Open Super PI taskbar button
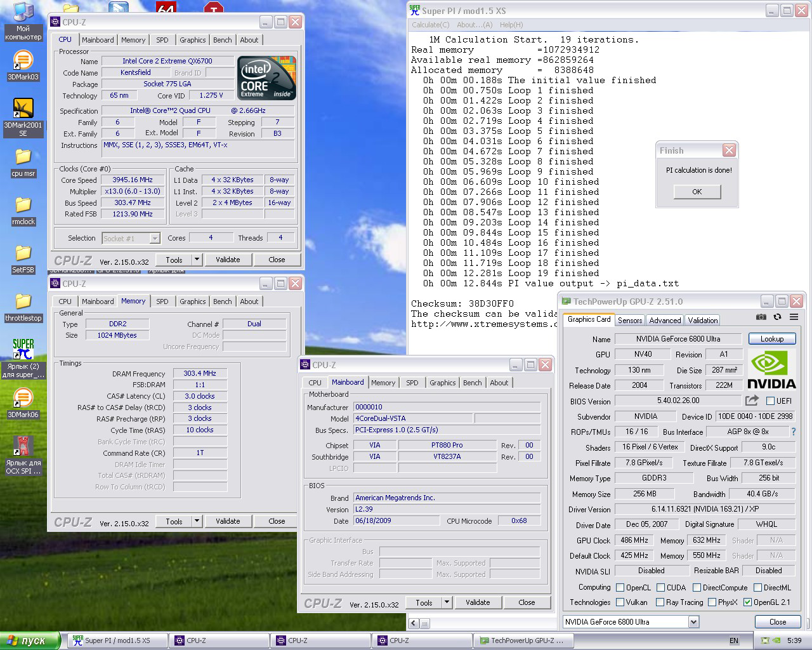Screen dimensions: 812x650 point(117,640)
